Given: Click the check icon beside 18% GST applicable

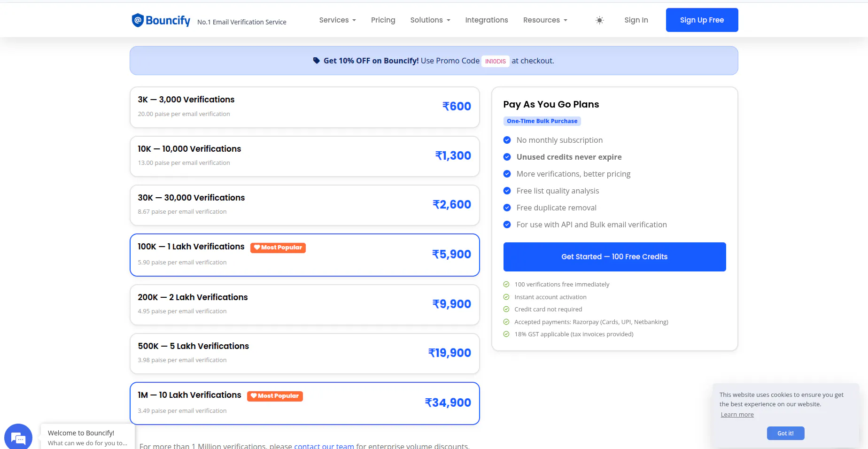Looking at the screenshot, I should (x=506, y=334).
